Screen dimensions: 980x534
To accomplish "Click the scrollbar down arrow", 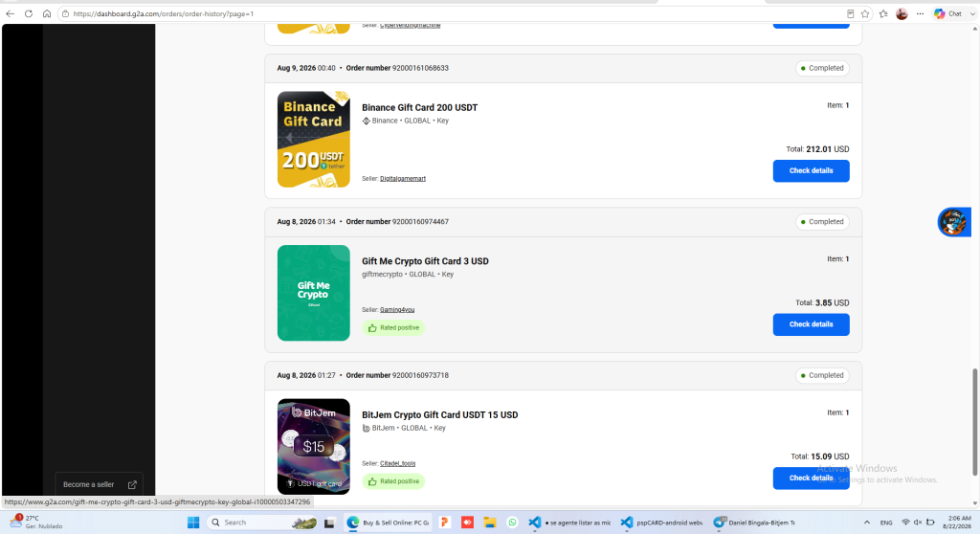I will click(x=974, y=503).
